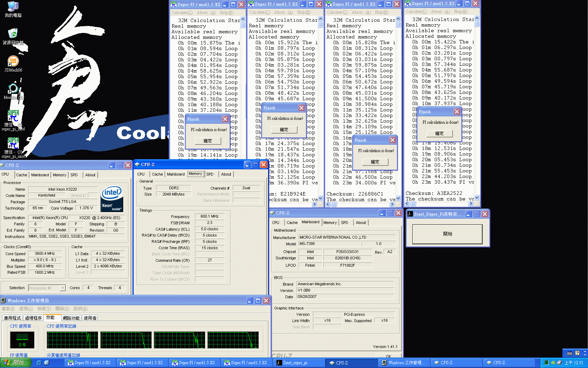588x368 pixels.
Task: Click the MS-7395 model field in CPU-Z Mainboard
Action: pos(329,244)
